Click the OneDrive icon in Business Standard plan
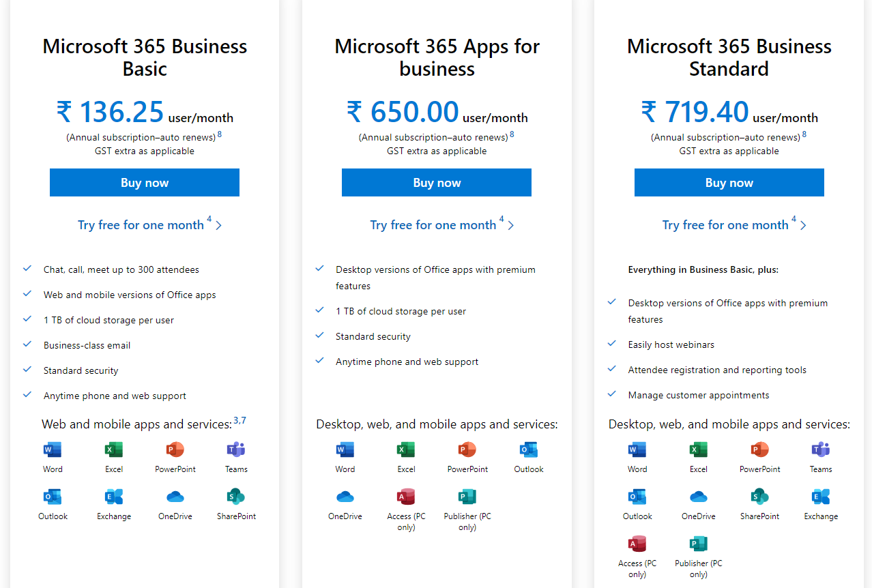 pos(699,497)
